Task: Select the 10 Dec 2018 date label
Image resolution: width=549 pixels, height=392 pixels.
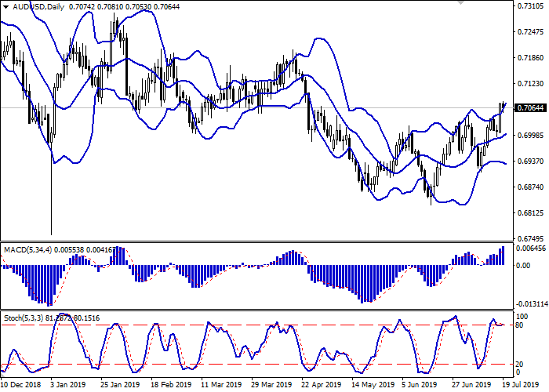Action: 21,385
